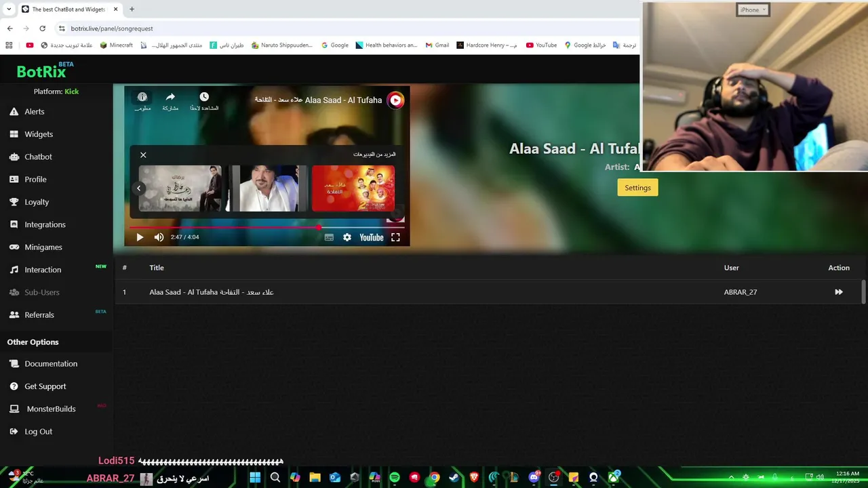Image resolution: width=868 pixels, height=488 pixels.
Task: Open the tab search dropdown
Action: [x=9, y=9]
